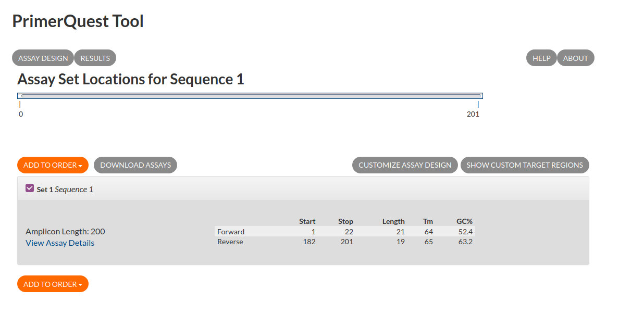This screenshot has height=327, width=644.
Task: Click the 201 end position label
Action: click(473, 114)
